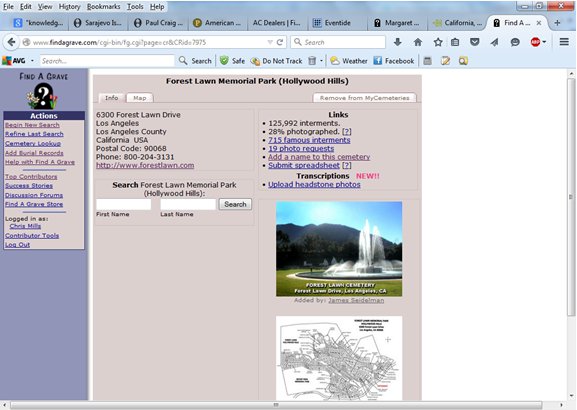577x410 pixels.
Task: Click the AVG trash can icon
Action: tap(312, 61)
